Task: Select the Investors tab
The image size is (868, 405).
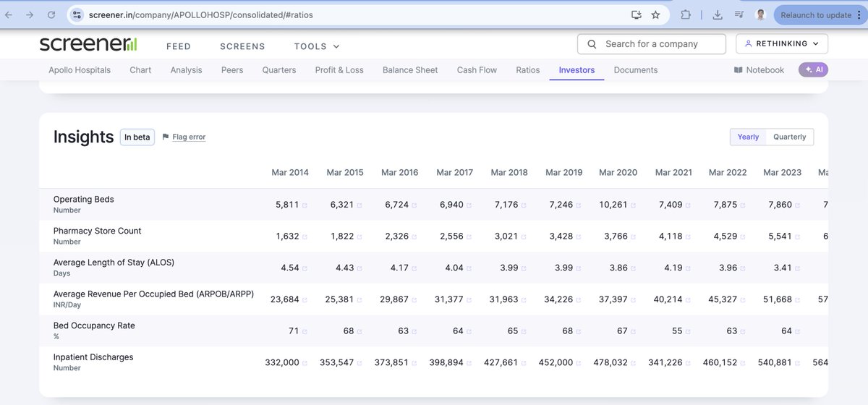Action: [576, 70]
